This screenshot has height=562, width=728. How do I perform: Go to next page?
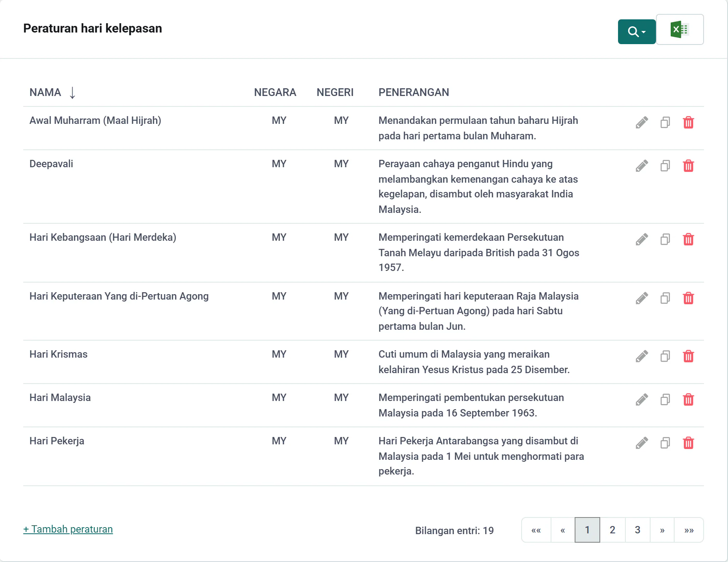click(662, 530)
